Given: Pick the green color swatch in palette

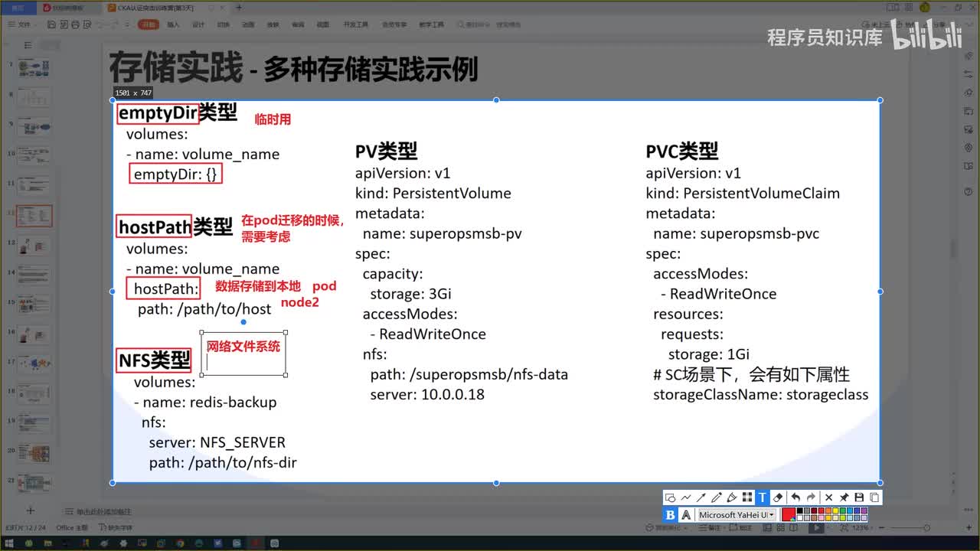Looking at the screenshot, I should pos(843,510).
